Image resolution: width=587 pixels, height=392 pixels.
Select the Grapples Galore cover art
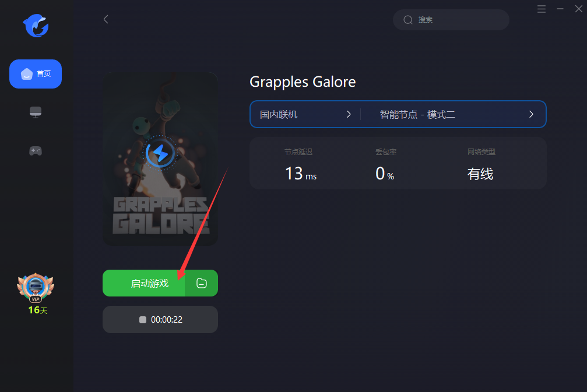(x=160, y=158)
